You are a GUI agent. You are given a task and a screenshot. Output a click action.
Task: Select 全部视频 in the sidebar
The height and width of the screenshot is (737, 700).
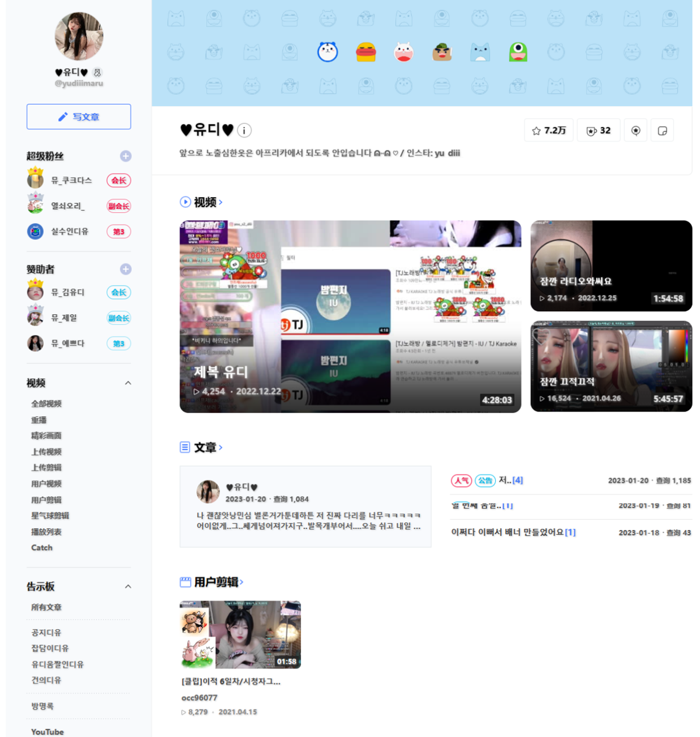[46, 403]
